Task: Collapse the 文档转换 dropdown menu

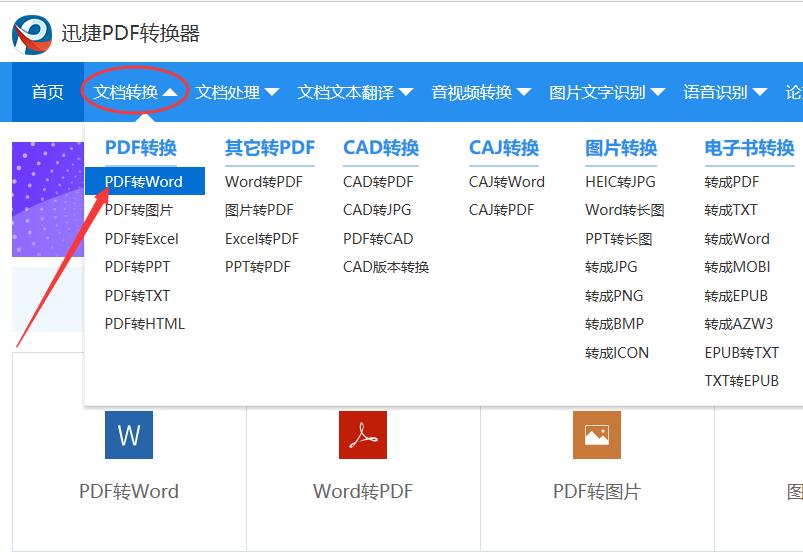Action: click(135, 92)
